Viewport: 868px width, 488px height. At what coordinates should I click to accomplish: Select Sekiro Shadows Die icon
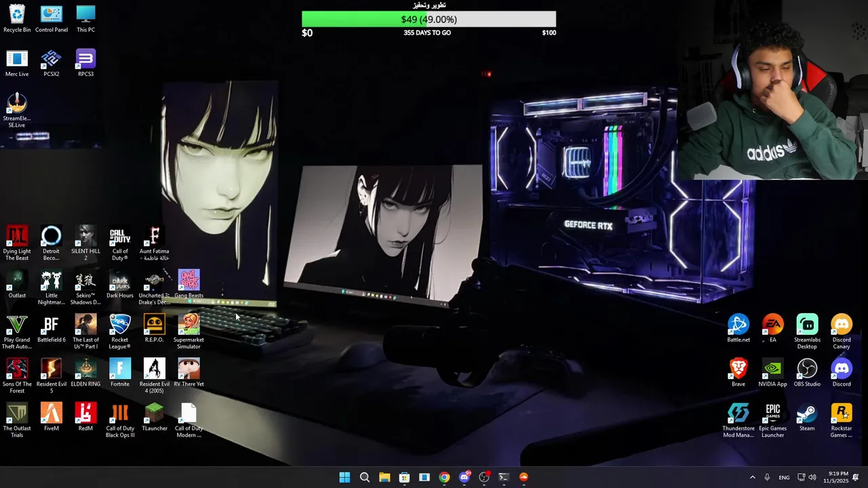tap(85, 287)
